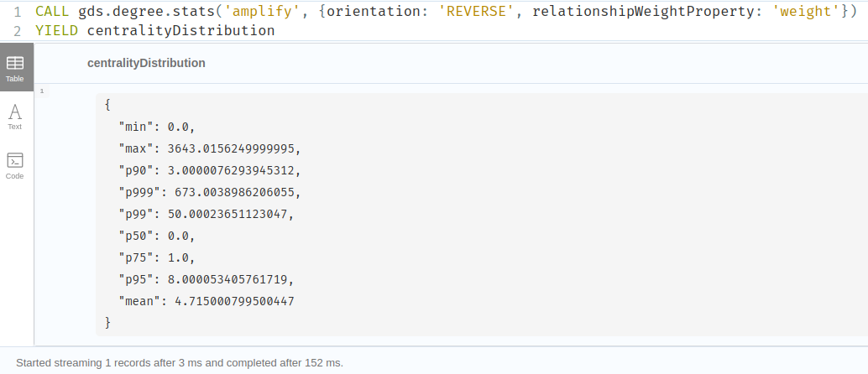Image resolution: width=868 pixels, height=374 pixels.
Task: Click the "p95" entry in the JSON
Action: 207,279
